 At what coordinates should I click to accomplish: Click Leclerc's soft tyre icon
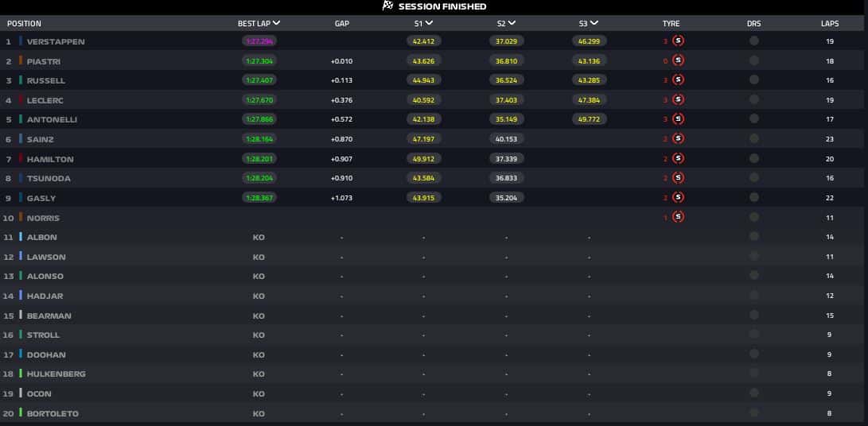[x=678, y=99]
